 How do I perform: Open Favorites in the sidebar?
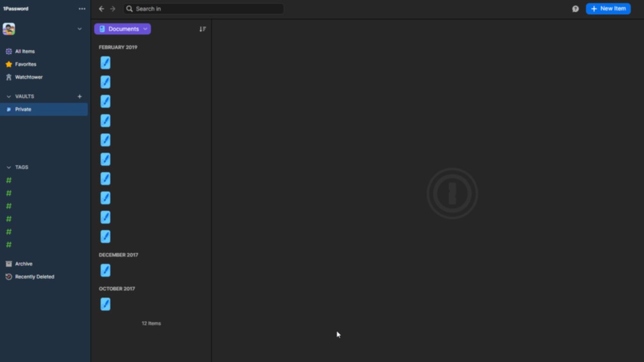click(25, 64)
